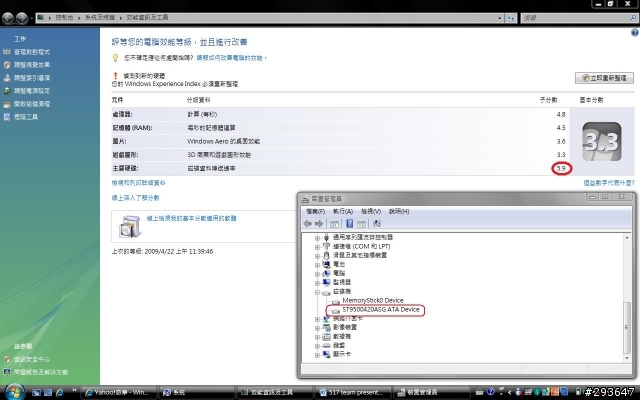Select the 控制台 breadcrumb in the address bar

64,18
